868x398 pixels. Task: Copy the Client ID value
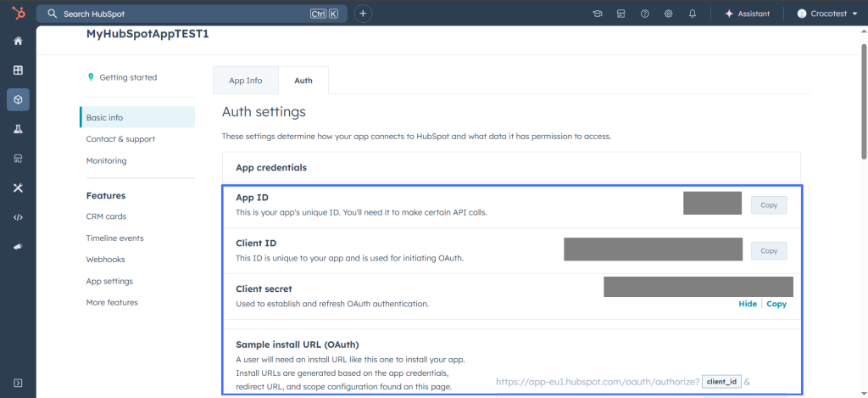(769, 250)
